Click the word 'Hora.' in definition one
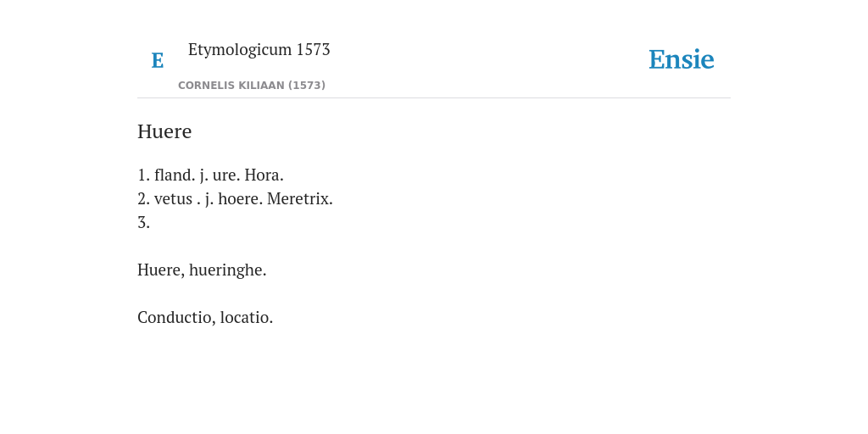868x434 pixels. click(264, 175)
